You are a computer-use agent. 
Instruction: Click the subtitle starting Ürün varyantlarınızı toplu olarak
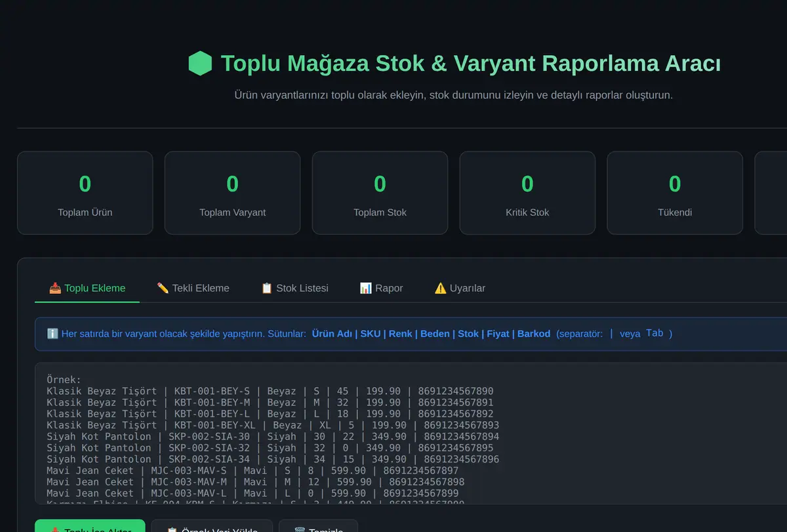(x=453, y=95)
